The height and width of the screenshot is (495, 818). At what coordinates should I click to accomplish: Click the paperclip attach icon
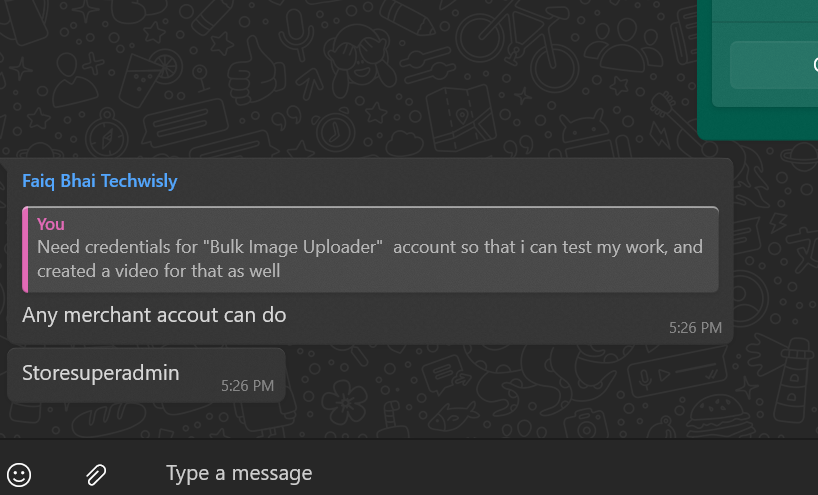tap(96, 475)
